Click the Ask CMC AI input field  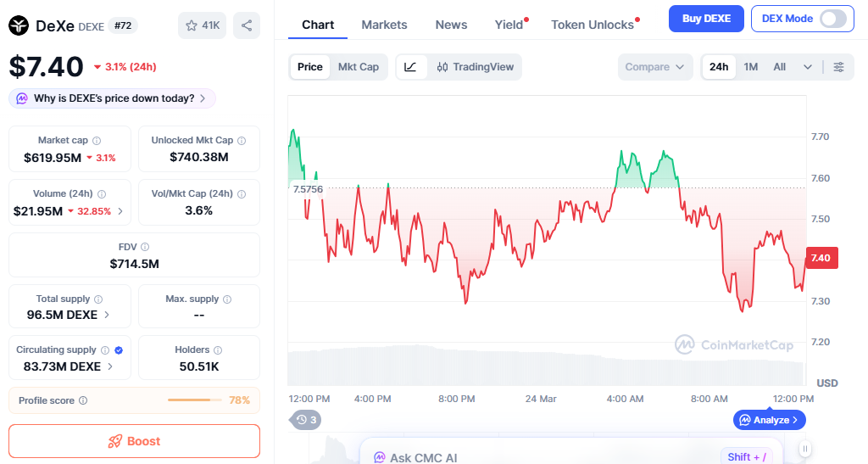click(x=542, y=457)
